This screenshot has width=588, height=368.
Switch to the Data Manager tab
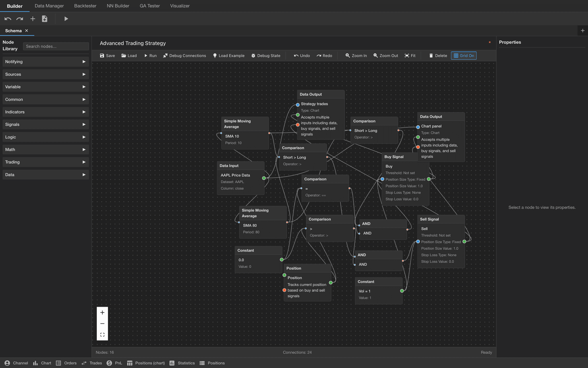[49, 6]
